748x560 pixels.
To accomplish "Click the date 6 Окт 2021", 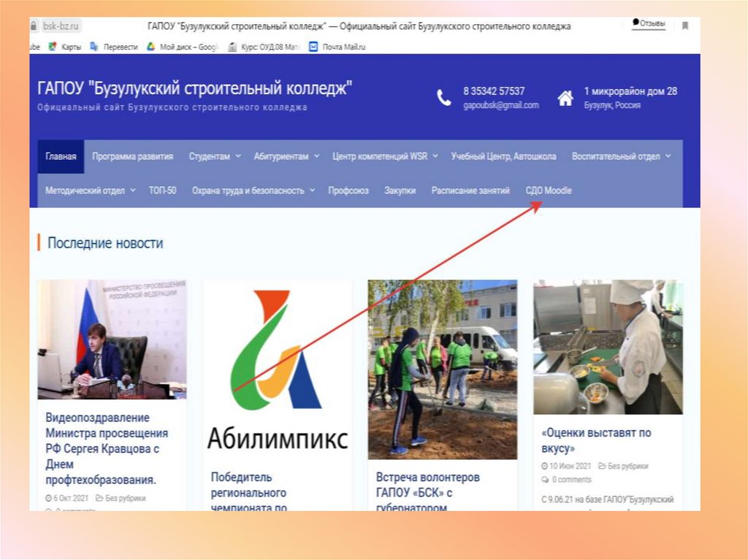I will click(71, 498).
